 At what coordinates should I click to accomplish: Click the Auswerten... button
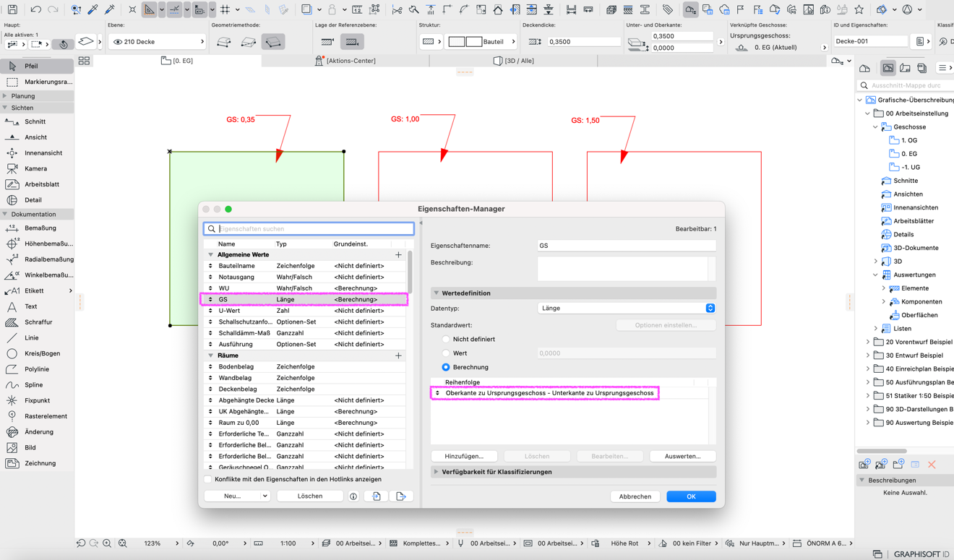682,456
